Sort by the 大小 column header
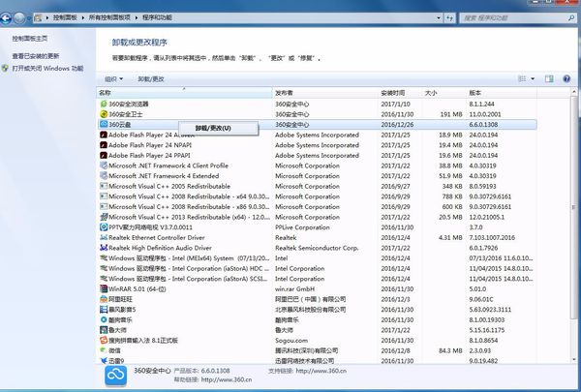This screenshot has height=392, width=581. [x=444, y=93]
